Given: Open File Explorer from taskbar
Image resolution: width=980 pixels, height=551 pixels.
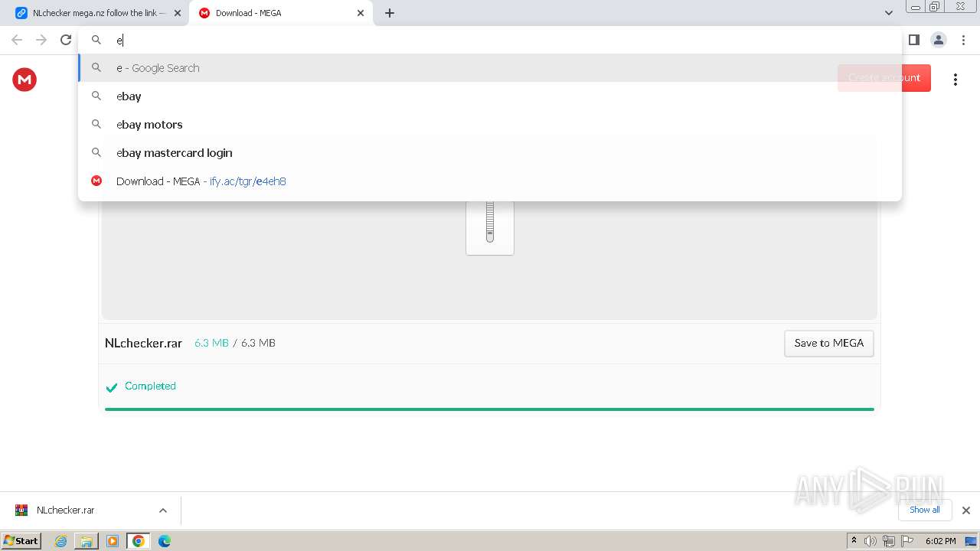Looking at the screenshot, I should (87, 541).
